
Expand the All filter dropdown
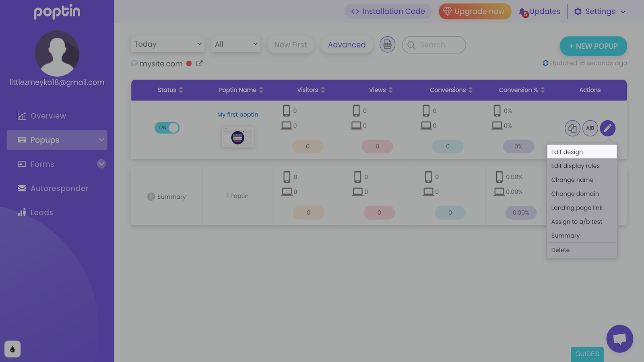point(236,44)
